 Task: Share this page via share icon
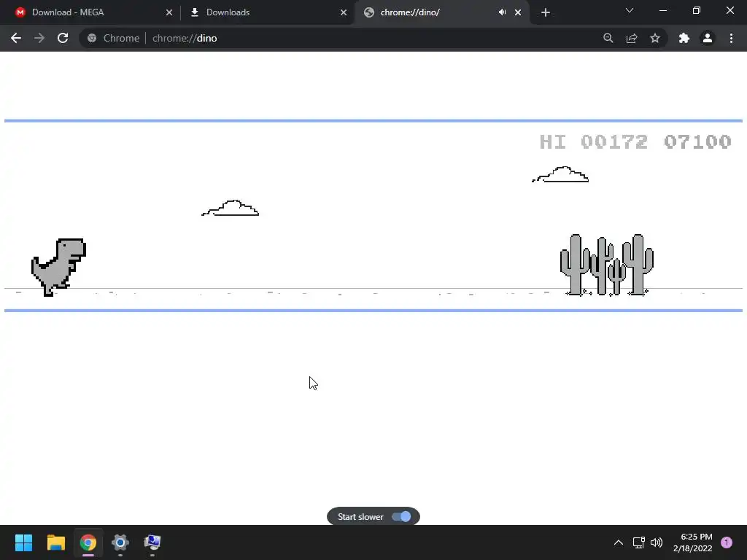point(632,38)
